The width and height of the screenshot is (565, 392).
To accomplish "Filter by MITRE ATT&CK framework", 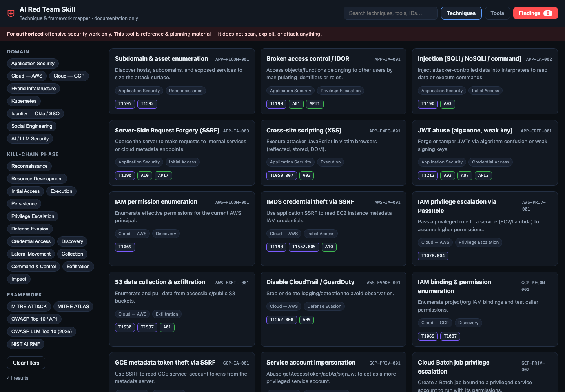I will click(29, 307).
